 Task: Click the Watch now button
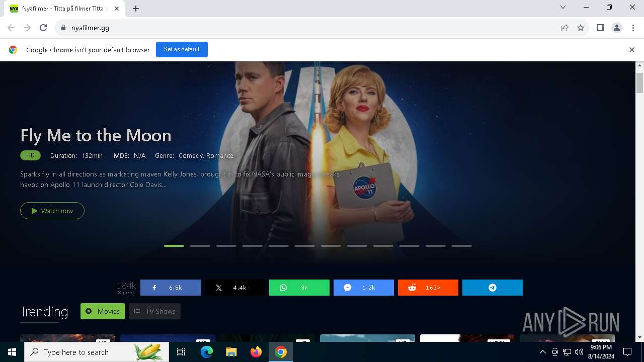click(x=52, y=211)
